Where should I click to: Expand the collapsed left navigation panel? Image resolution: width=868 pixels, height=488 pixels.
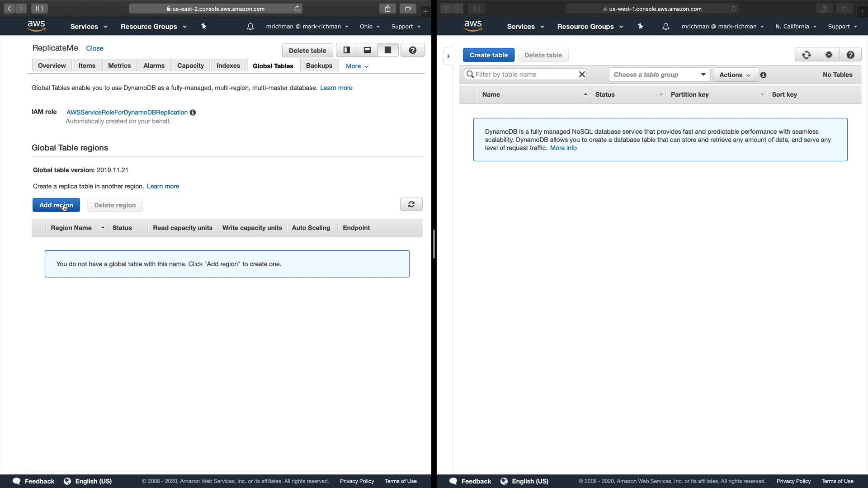pos(448,56)
